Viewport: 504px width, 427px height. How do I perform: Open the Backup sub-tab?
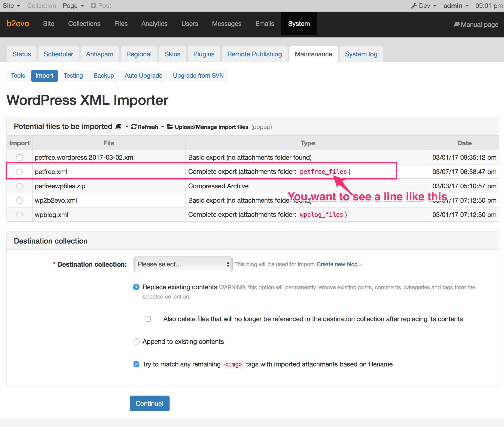(103, 76)
